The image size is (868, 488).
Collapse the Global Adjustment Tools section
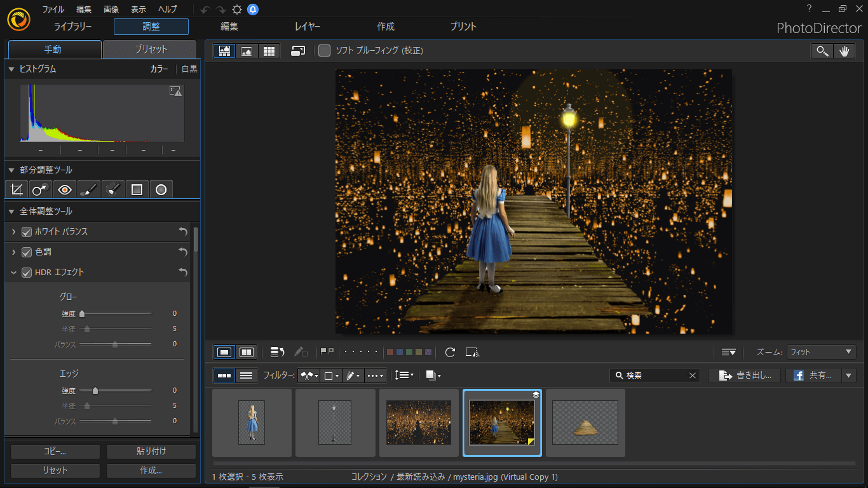[11, 211]
